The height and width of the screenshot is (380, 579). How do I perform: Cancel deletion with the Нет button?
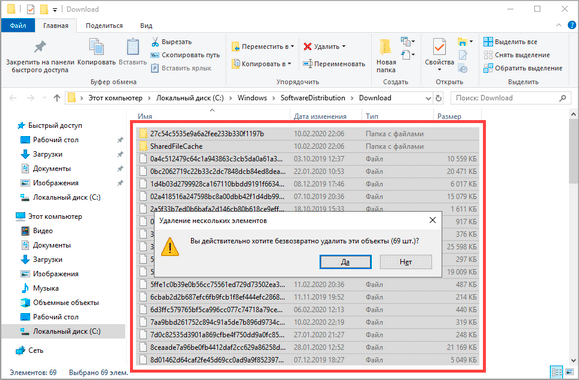(405, 262)
